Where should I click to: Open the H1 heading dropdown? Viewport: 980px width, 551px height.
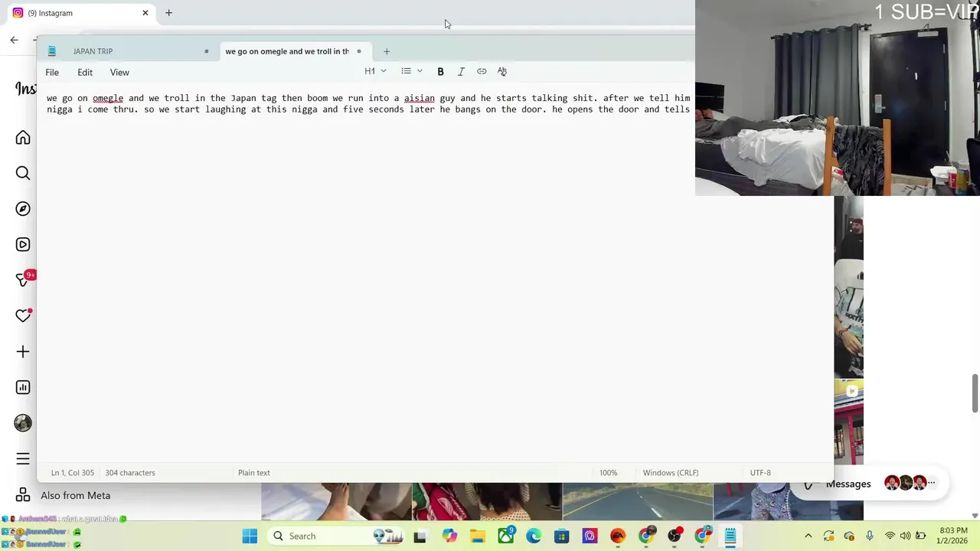click(375, 71)
